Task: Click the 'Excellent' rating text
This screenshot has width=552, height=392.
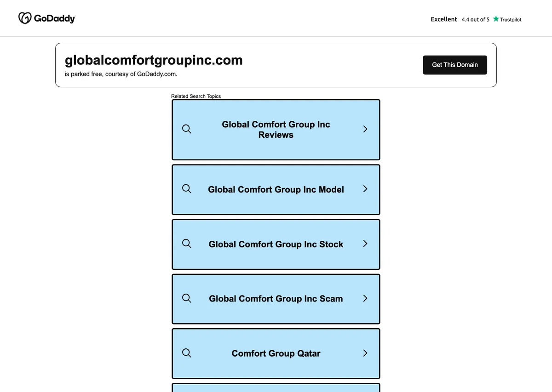Action: [444, 19]
